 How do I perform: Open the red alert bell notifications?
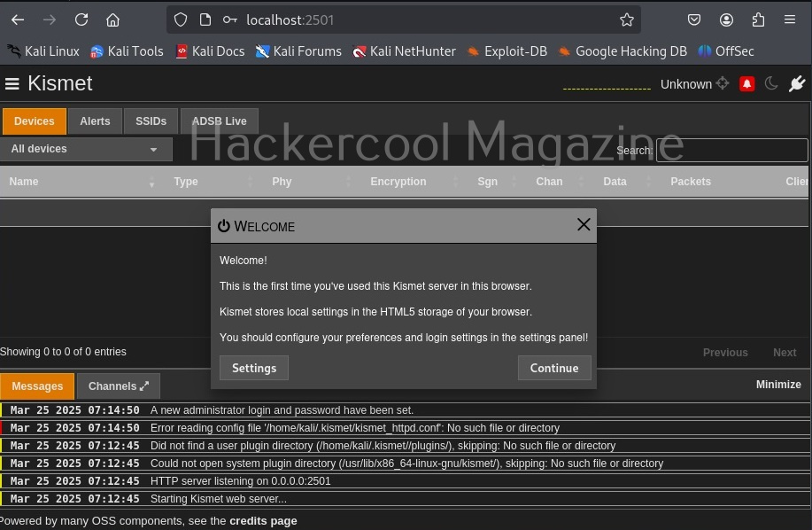pos(746,83)
